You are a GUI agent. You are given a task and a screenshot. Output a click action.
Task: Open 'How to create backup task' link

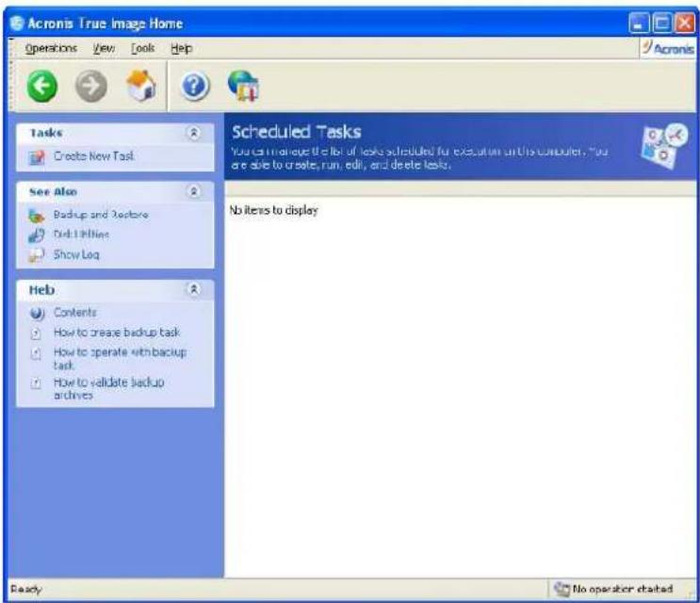tap(117, 333)
